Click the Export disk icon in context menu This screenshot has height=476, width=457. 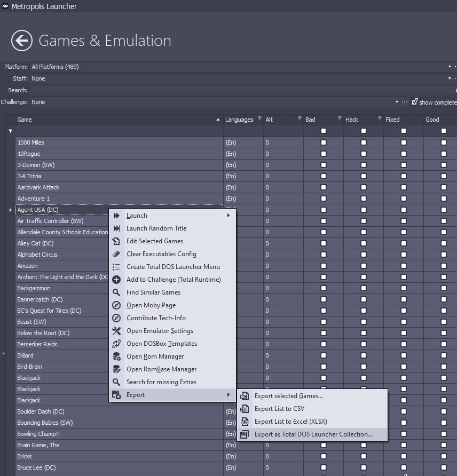tap(116, 395)
